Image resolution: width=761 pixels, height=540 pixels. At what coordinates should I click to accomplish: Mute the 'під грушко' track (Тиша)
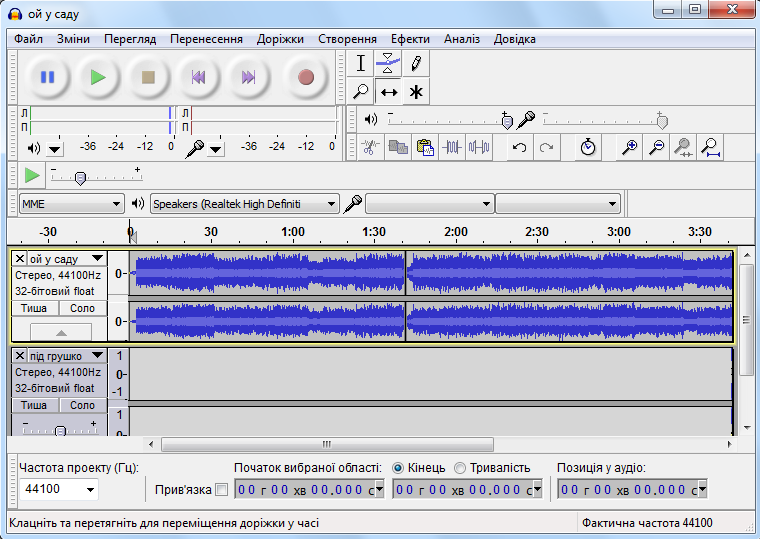point(34,405)
